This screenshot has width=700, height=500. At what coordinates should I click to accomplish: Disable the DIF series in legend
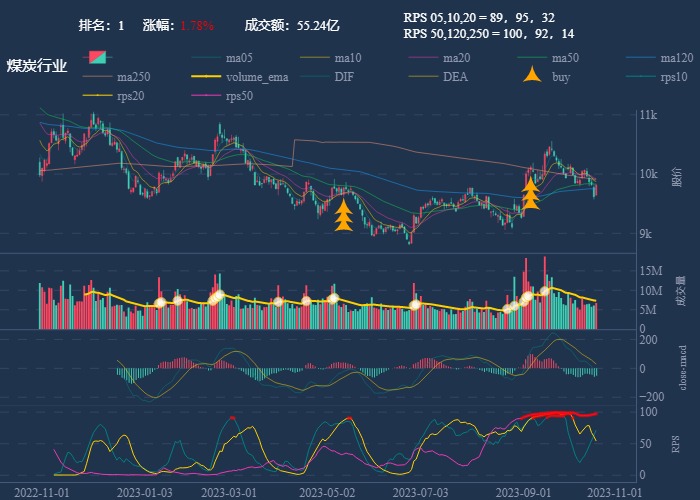tap(343, 77)
